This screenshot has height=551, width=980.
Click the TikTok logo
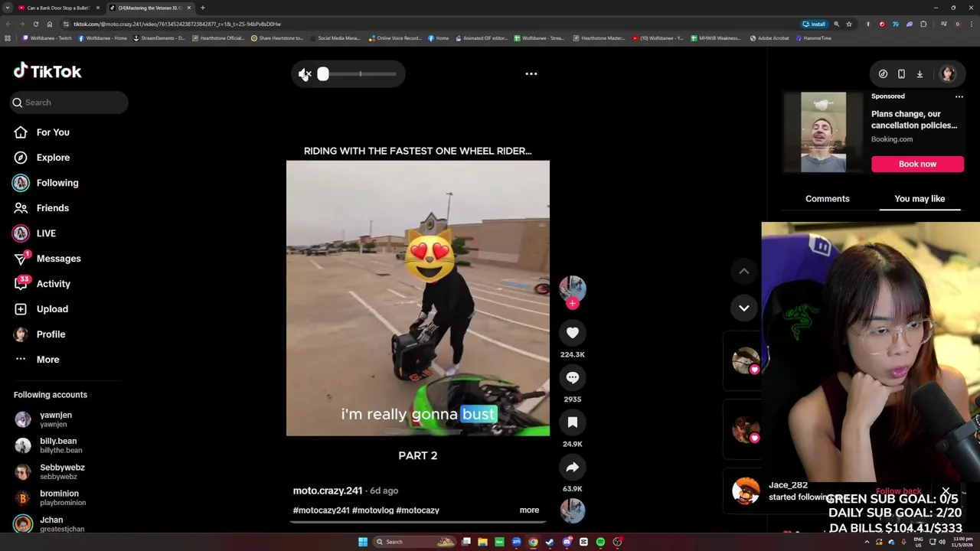47,71
